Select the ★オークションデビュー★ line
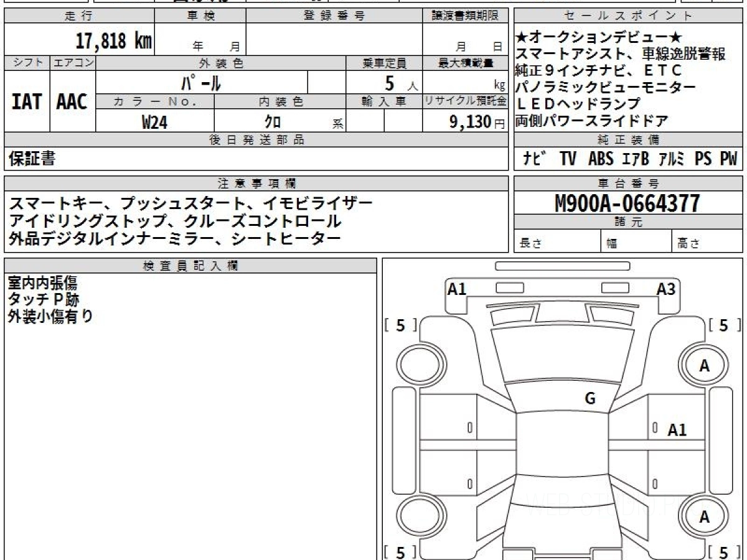 click(x=599, y=37)
